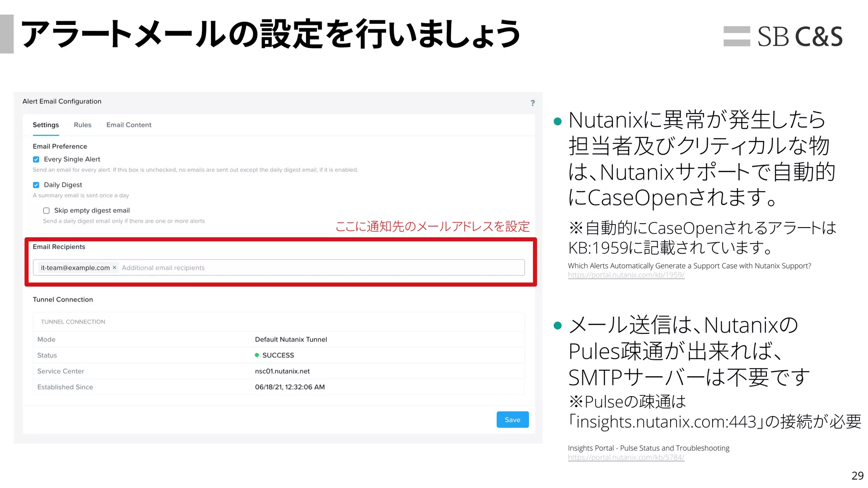Screen dimensions: 868x488
Task: Click the SB C&S logo
Action: tap(783, 36)
